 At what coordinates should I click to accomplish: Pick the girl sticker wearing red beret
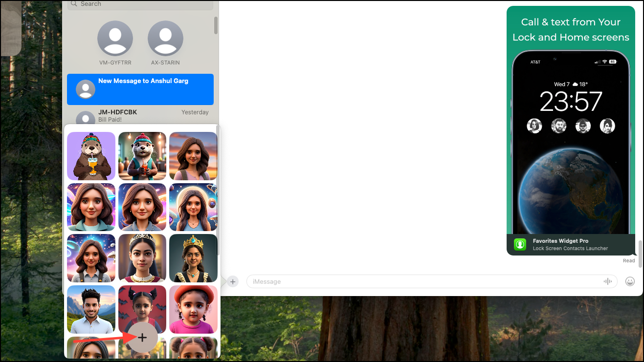[193, 309]
